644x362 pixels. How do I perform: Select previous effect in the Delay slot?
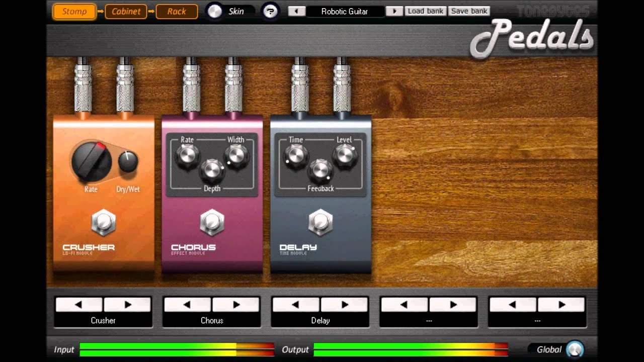click(x=296, y=304)
